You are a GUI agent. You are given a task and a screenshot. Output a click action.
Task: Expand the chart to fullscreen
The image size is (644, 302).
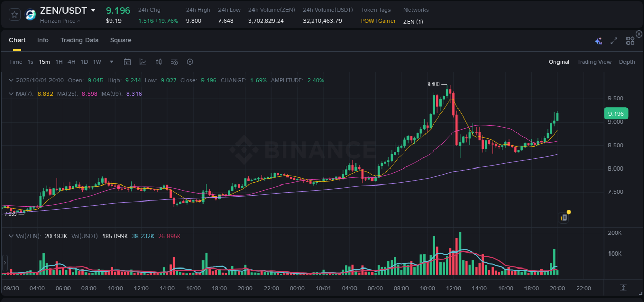coord(613,40)
